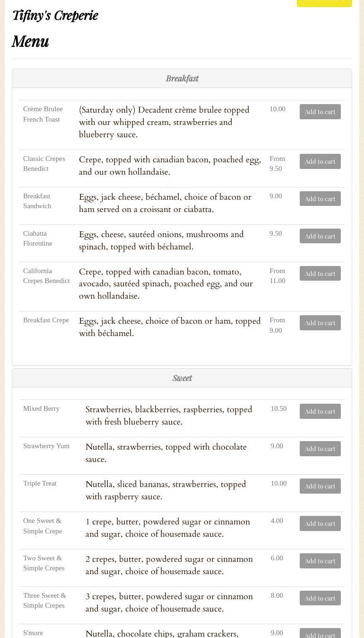Click the yellow button at top right
The width and height of the screenshot is (364, 638).
coord(324,2)
